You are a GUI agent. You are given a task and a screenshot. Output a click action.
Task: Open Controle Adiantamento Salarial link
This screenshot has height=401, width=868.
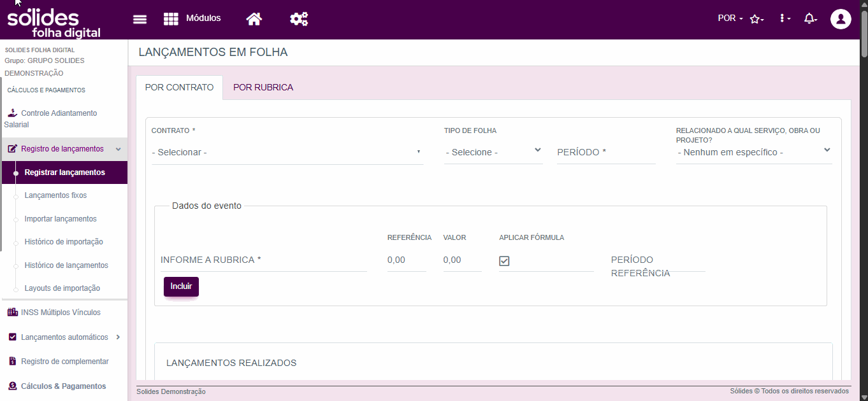(50, 119)
